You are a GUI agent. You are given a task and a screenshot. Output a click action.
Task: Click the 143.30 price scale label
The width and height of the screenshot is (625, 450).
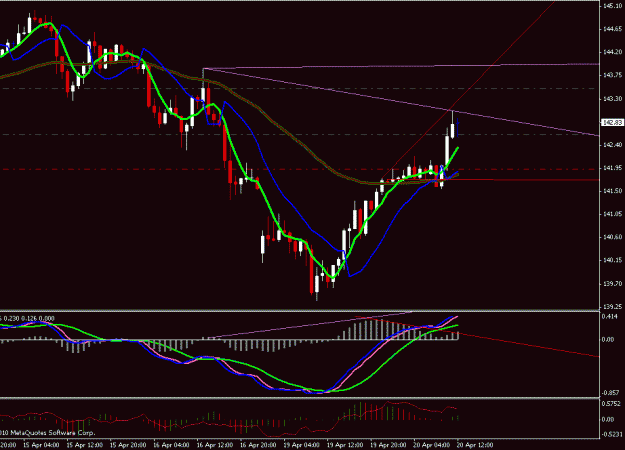(x=613, y=98)
